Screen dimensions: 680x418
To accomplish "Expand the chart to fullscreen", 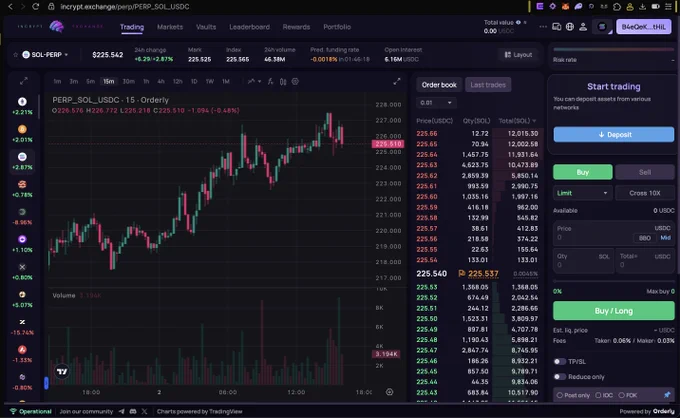I will 396,82.
